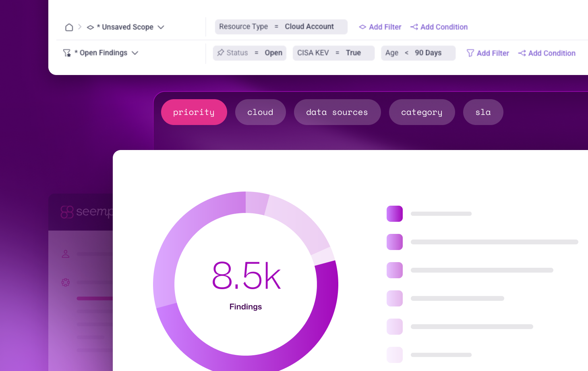Click the darkest purple legend swatch
Screen dimensions: 588x371
pyautogui.click(x=394, y=214)
